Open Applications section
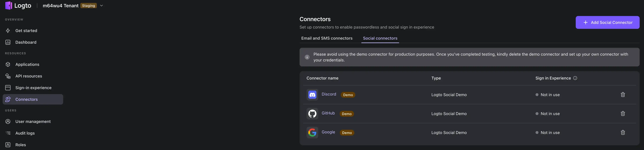Image resolution: width=644 pixels, height=150 pixels. [x=27, y=64]
